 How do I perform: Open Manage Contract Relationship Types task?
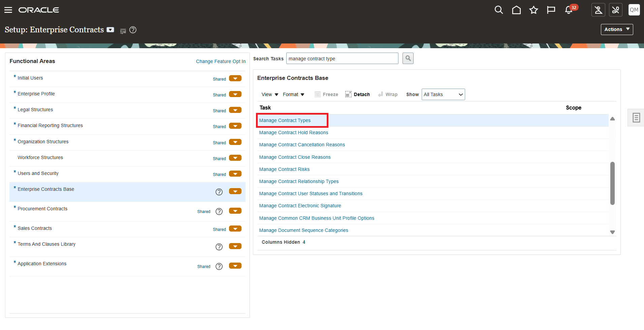(299, 181)
